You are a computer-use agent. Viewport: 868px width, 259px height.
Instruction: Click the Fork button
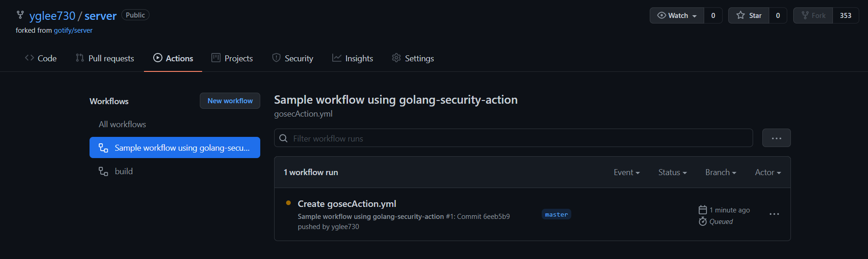pos(813,15)
